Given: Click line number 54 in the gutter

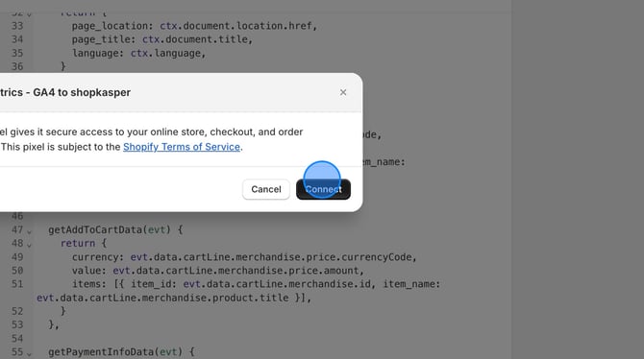Looking at the screenshot, I should [x=17, y=339].
